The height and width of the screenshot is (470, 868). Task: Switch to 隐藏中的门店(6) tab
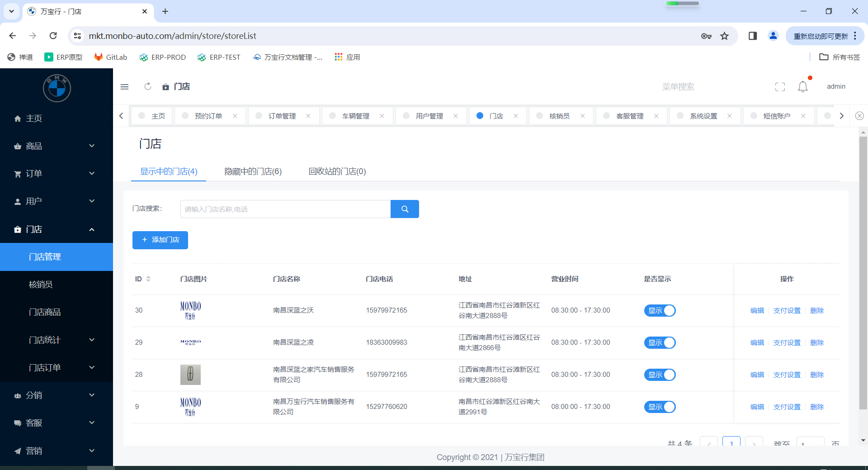253,171
